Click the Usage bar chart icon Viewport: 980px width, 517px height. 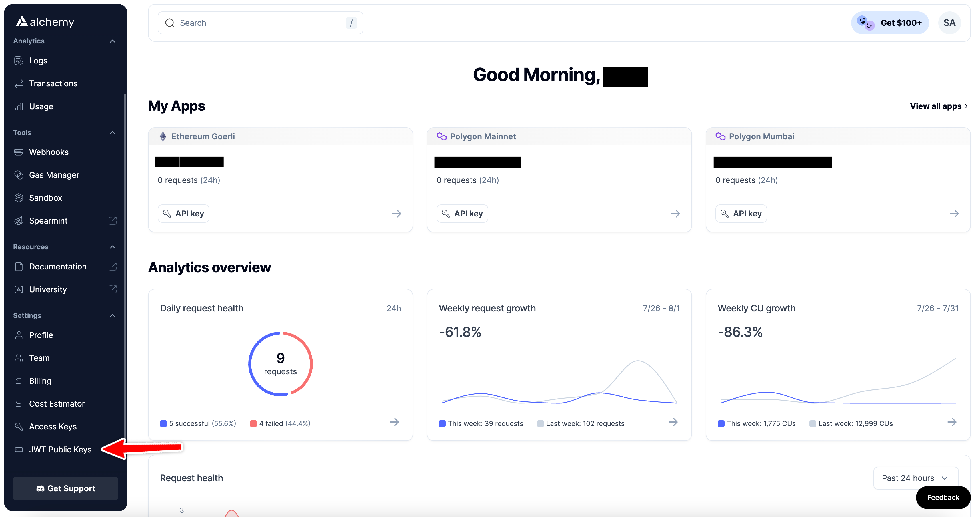click(19, 107)
